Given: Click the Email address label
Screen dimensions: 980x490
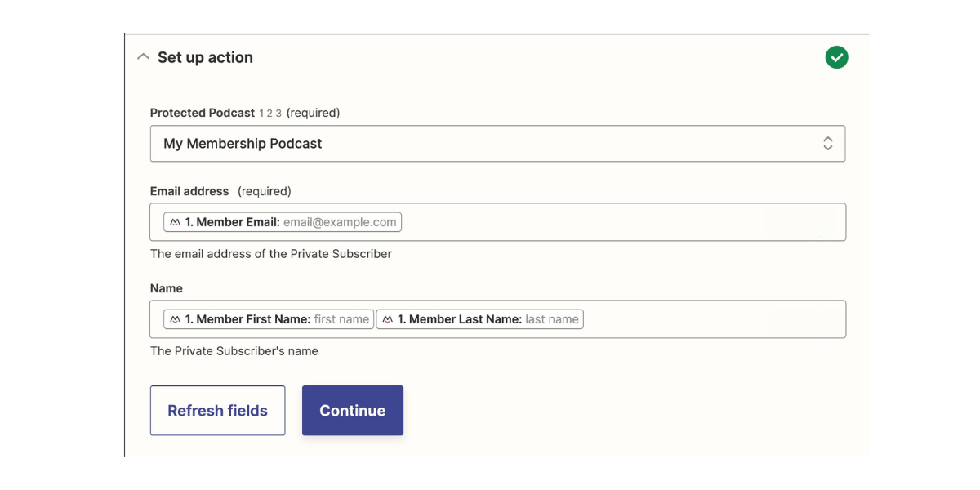Looking at the screenshot, I should (x=189, y=191).
